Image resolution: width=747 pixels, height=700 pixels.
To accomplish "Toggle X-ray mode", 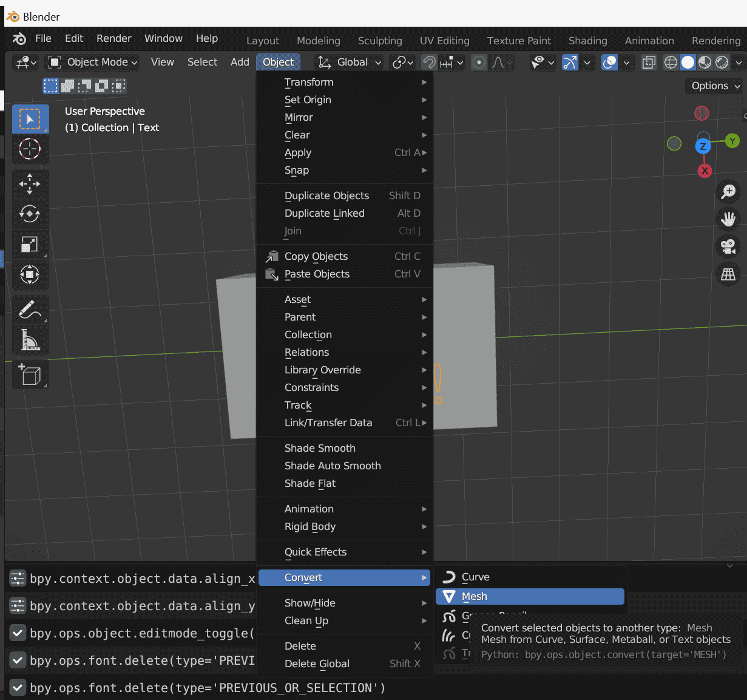I will click(649, 62).
